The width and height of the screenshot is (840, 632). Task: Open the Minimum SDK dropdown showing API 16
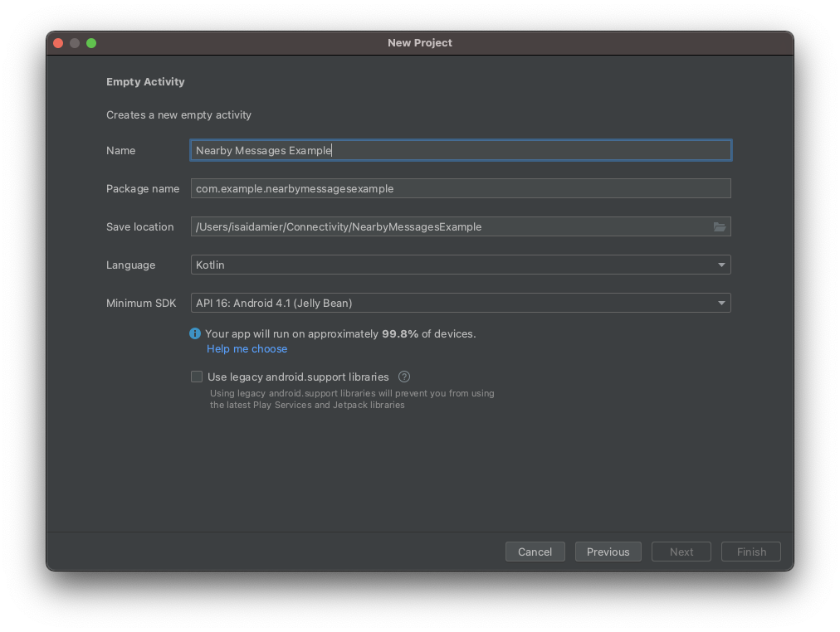461,304
